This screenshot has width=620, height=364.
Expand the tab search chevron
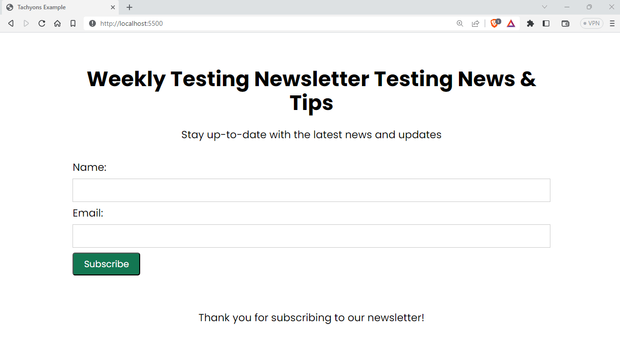(545, 7)
